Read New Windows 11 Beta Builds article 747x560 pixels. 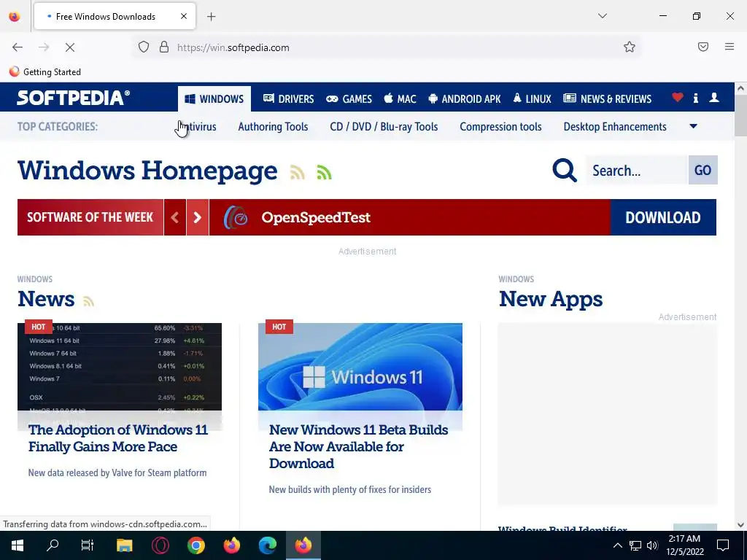[x=359, y=447]
